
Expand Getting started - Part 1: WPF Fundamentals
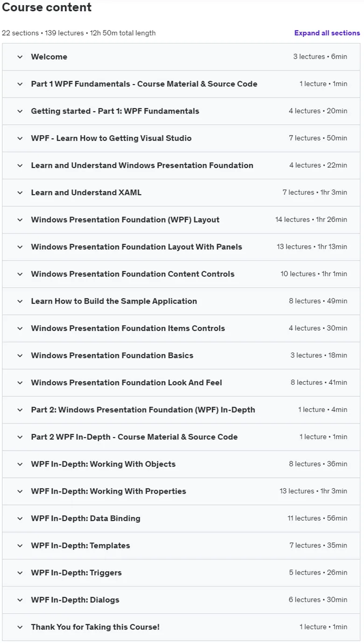[x=181, y=111]
